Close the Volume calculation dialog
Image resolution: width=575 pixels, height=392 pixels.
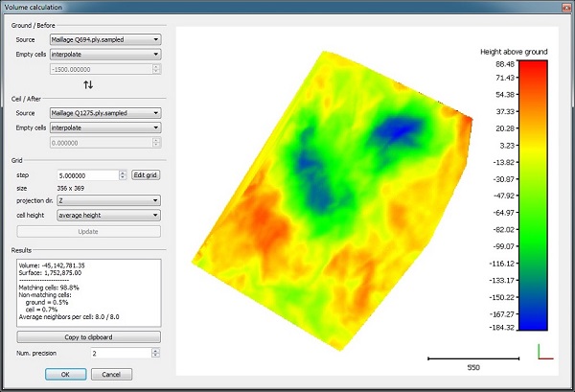(x=567, y=8)
